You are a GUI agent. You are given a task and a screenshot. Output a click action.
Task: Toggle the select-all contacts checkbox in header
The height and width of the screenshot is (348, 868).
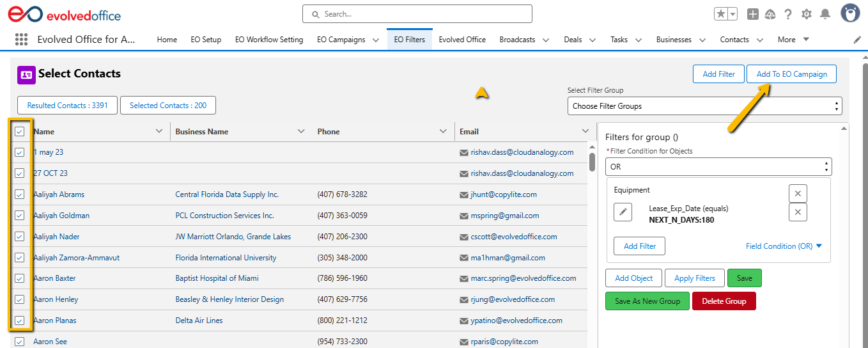click(20, 131)
